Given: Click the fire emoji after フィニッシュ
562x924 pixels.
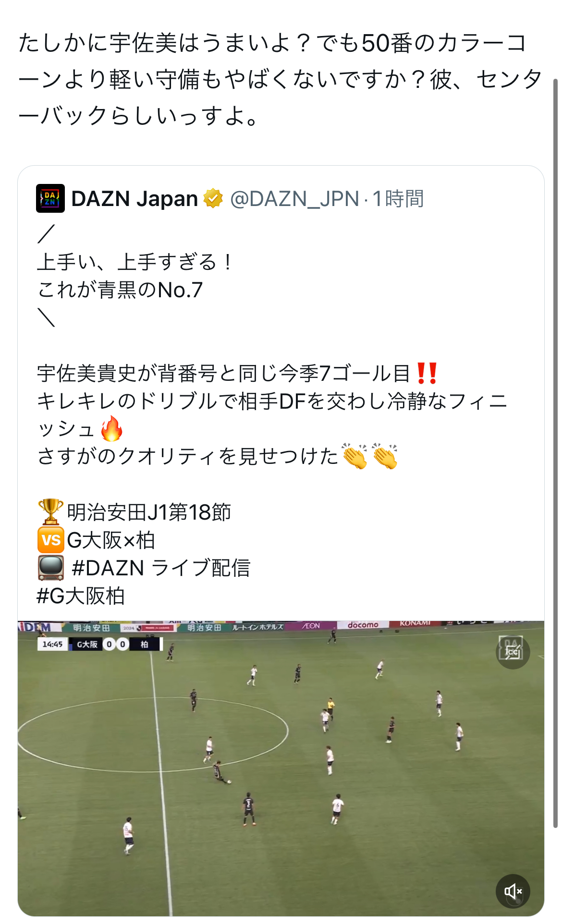Looking at the screenshot, I should tap(111, 429).
